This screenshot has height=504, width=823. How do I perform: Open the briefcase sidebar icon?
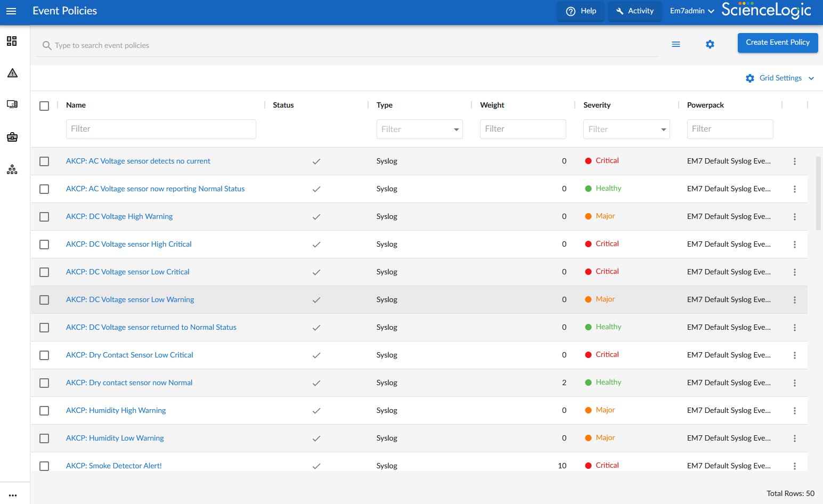point(12,137)
